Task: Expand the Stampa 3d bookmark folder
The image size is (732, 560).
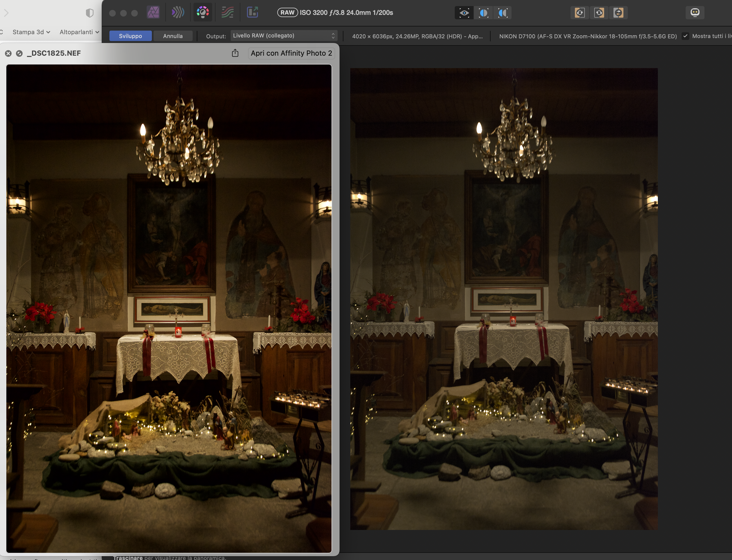Action: (31, 32)
